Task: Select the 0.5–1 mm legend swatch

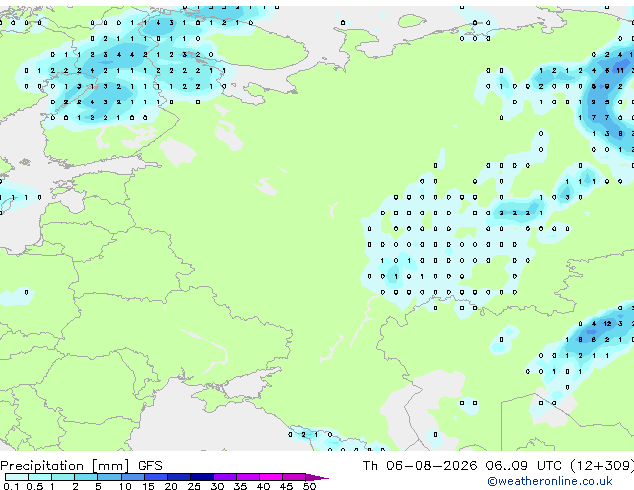Action: tap(40, 477)
